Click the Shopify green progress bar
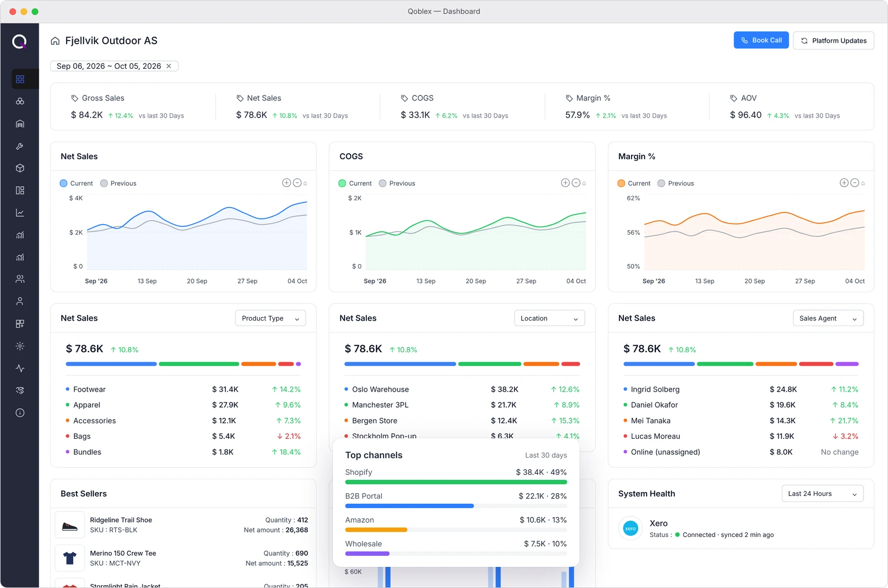The height and width of the screenshot is (588, 888). [x=456, y=482]
